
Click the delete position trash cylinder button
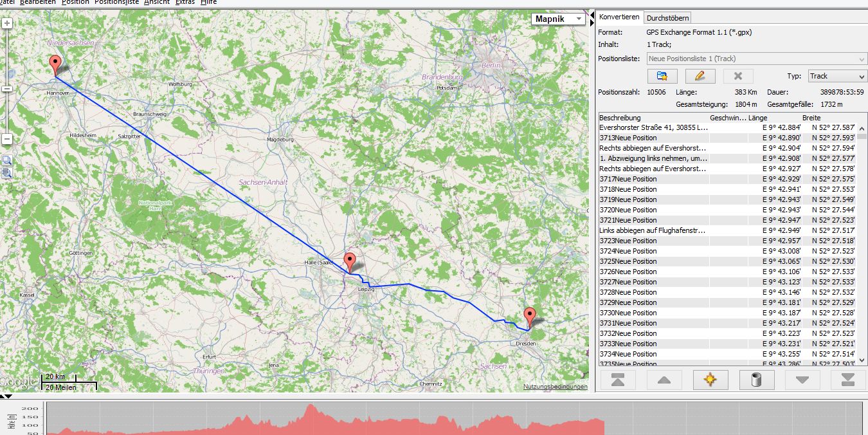(x=756, y=380)
